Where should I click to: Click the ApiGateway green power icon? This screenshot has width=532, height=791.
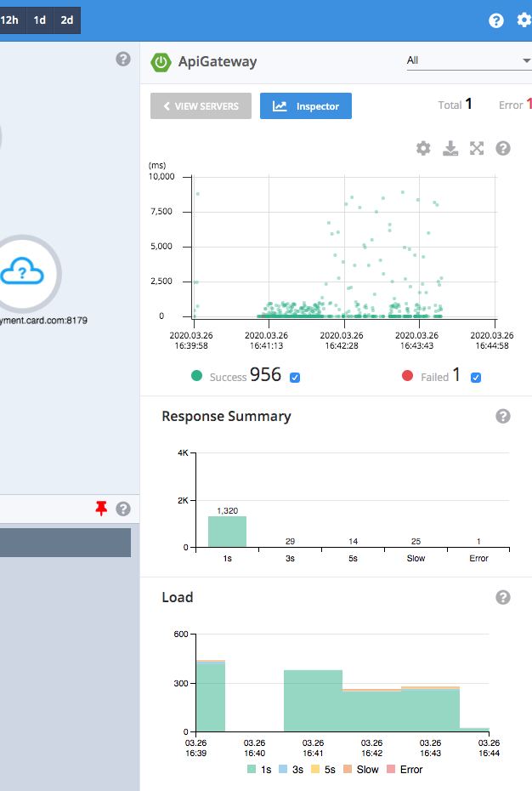point(161,62)
